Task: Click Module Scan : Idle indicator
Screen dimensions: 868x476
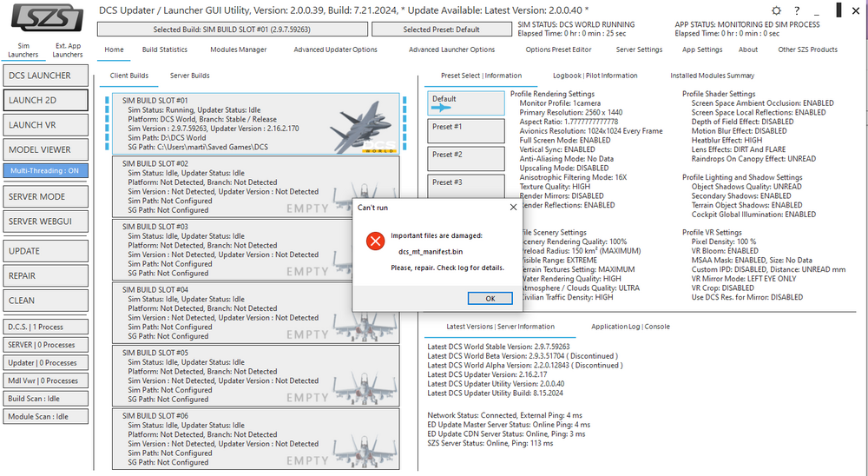Action: (45, 416)
